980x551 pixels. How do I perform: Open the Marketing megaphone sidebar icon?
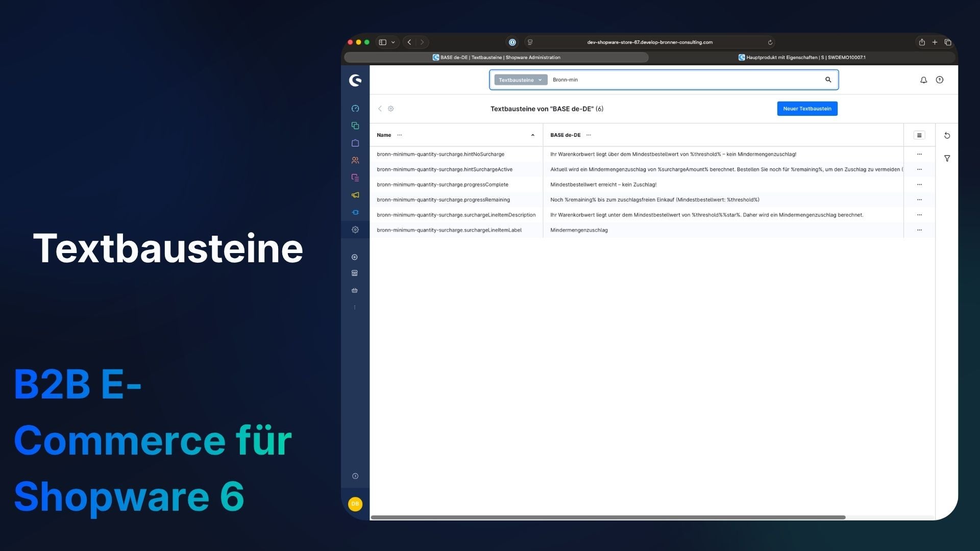click(x=355, y=195)
